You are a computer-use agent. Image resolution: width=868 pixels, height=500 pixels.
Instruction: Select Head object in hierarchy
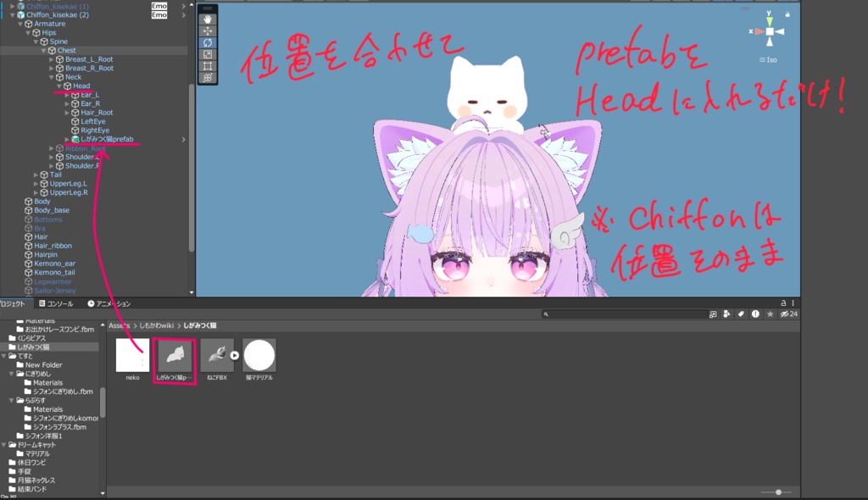81,86
